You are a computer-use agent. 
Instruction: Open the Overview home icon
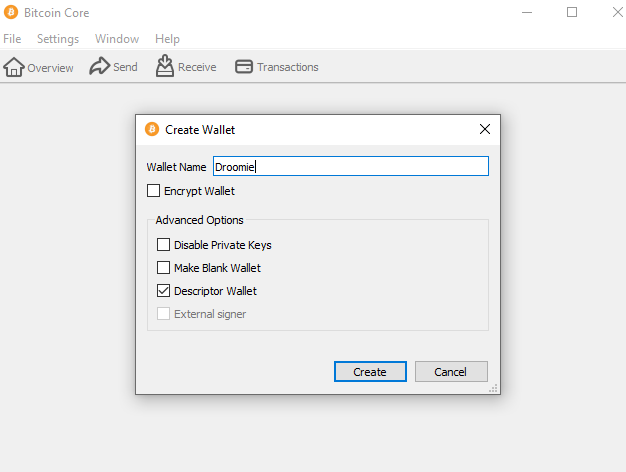(14, 67)
